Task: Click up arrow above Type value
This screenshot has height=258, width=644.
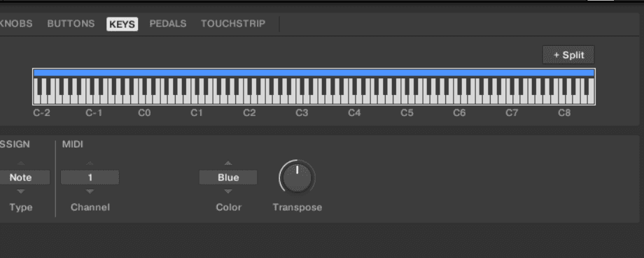Action: coord(21,164)
